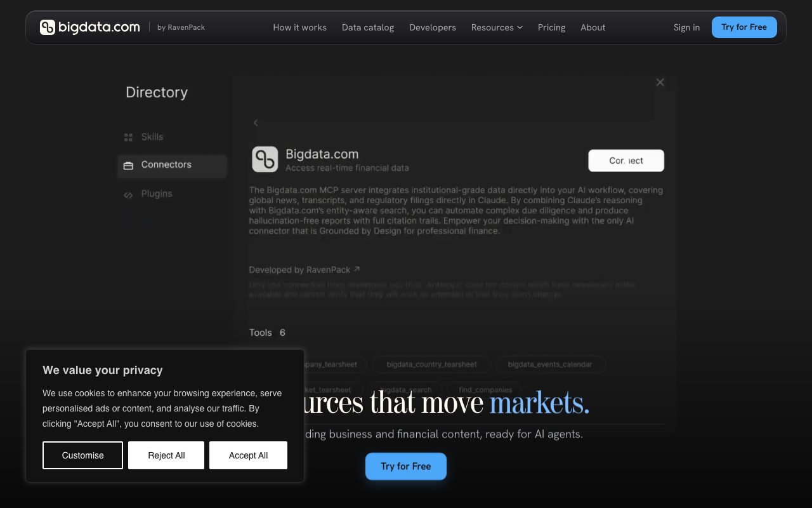Image resolution: width=812 pixels, height=508 pixels.
Task: Click the Skills grid icon
Action: [x=128, y=137]
